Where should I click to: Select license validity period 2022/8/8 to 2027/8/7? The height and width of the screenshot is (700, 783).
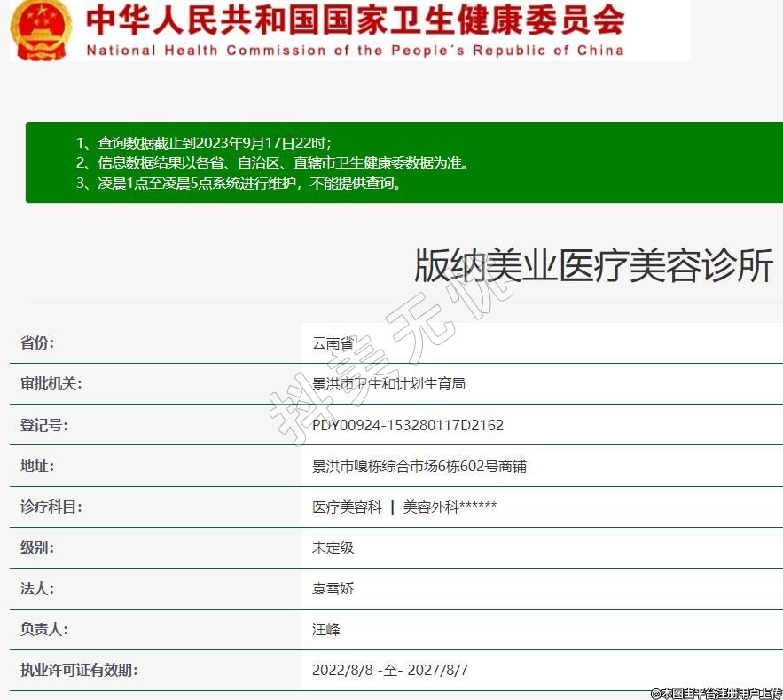click(x=389, y=670)
